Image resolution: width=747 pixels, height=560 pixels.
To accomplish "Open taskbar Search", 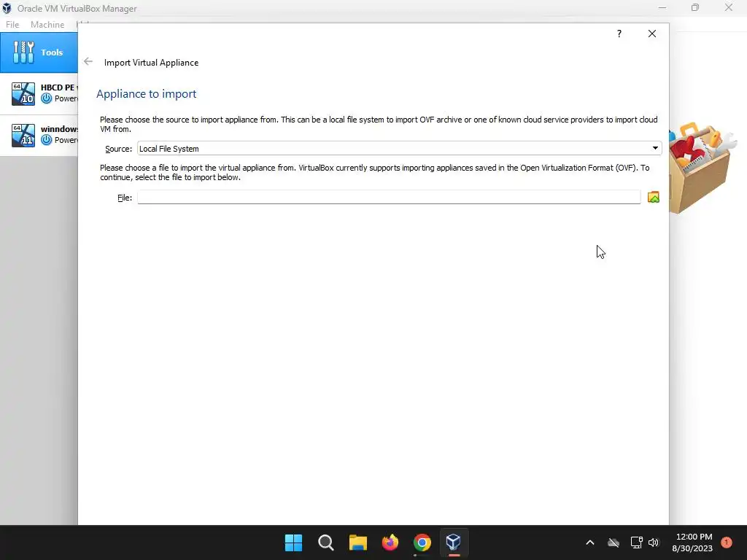I will (326, 542).
